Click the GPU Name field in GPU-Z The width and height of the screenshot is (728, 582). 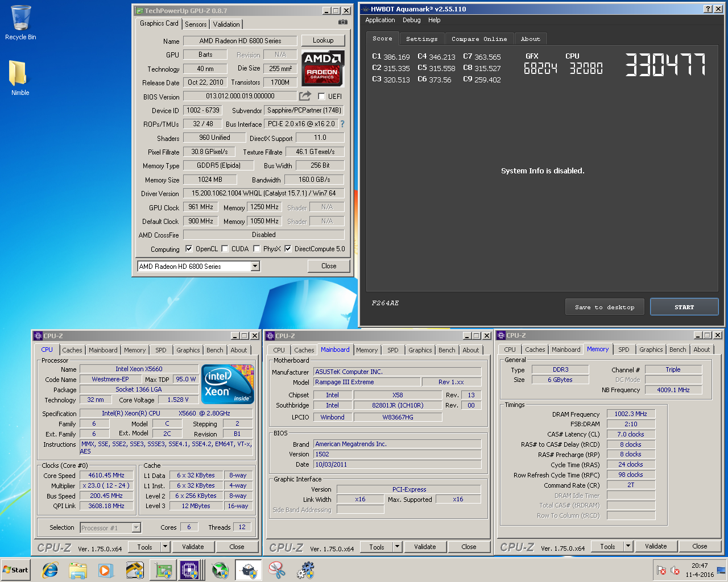coord(240,41)
